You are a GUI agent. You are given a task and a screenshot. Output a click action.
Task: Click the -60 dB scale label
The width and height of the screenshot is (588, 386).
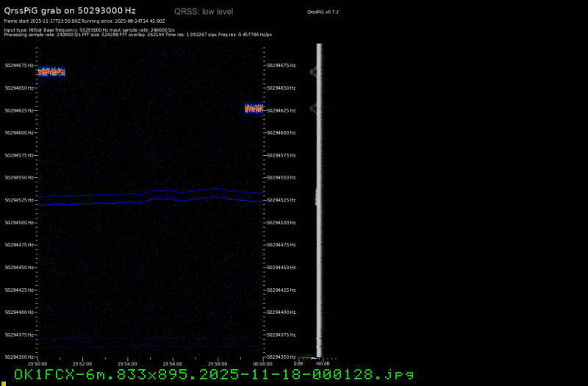tap(323, 363)
